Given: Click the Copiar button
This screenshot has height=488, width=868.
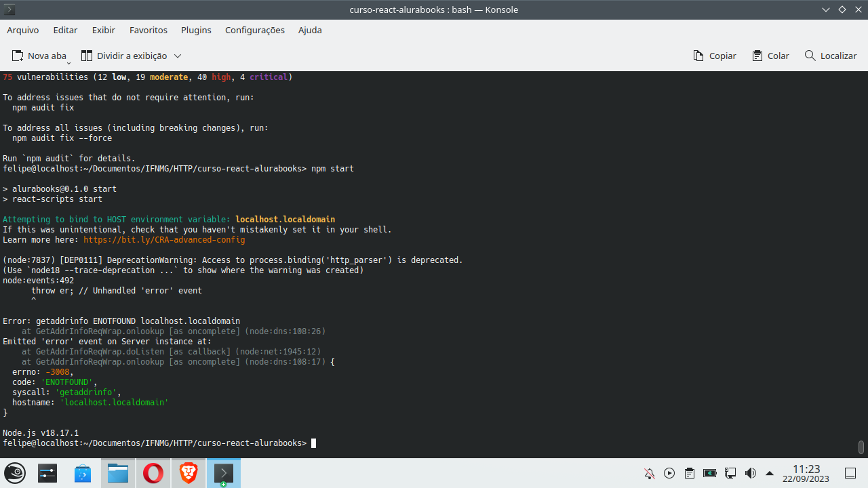Looking at the screenshot, I should pos(715,56).
